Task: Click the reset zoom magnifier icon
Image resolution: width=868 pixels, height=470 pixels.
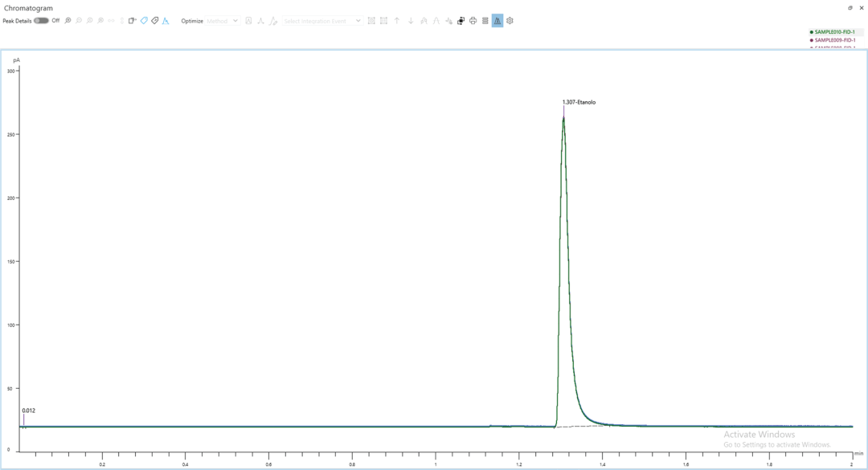Action: [100, 20]
